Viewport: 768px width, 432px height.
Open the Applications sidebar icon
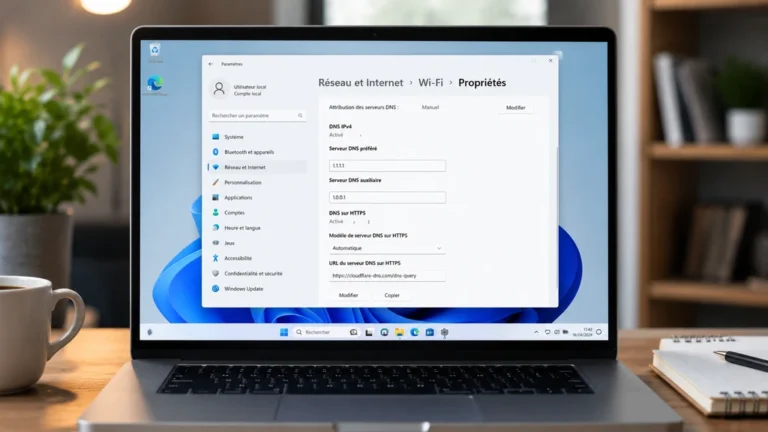[216, 197]
